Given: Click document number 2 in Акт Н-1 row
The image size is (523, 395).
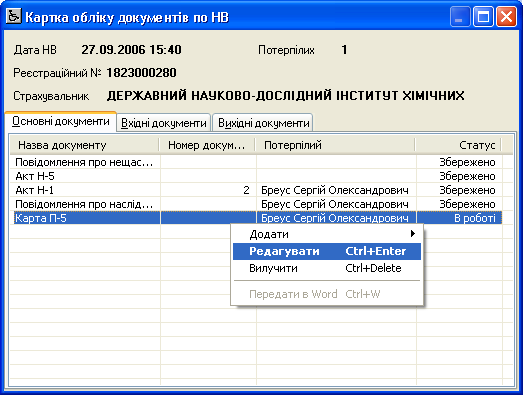Looking at the screenshot, I should [x=246, y=190].
